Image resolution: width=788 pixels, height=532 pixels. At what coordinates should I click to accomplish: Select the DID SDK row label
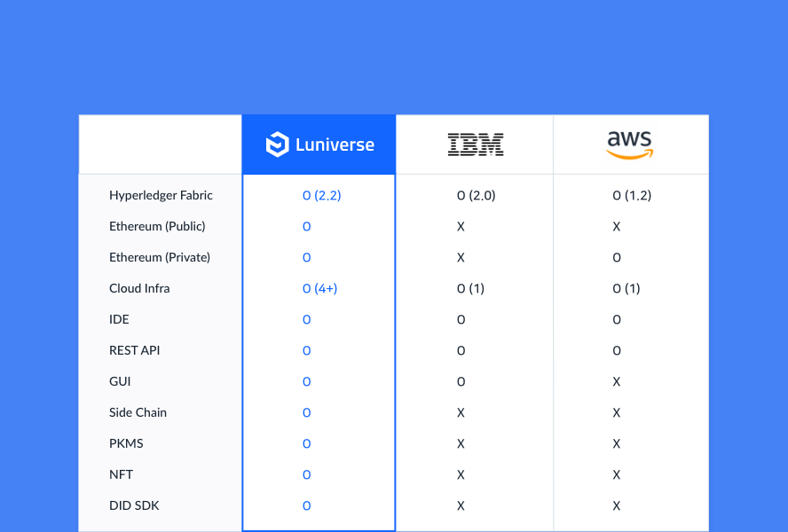tap(134, 505)
